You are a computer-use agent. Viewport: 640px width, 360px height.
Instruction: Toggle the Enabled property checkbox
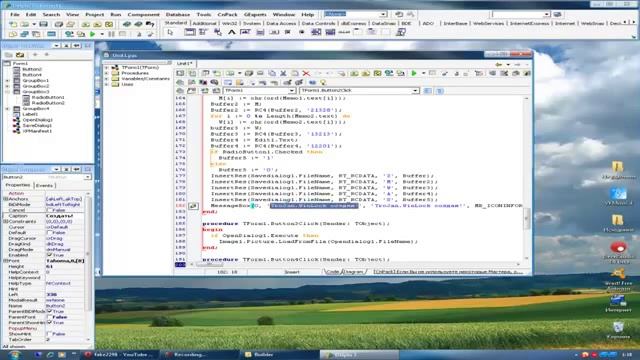point(49,255)
